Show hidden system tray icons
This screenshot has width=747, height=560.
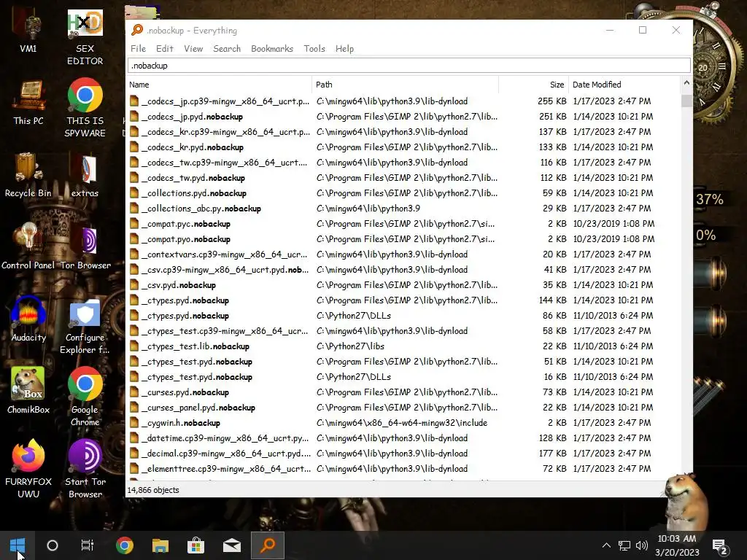(606, 545)
